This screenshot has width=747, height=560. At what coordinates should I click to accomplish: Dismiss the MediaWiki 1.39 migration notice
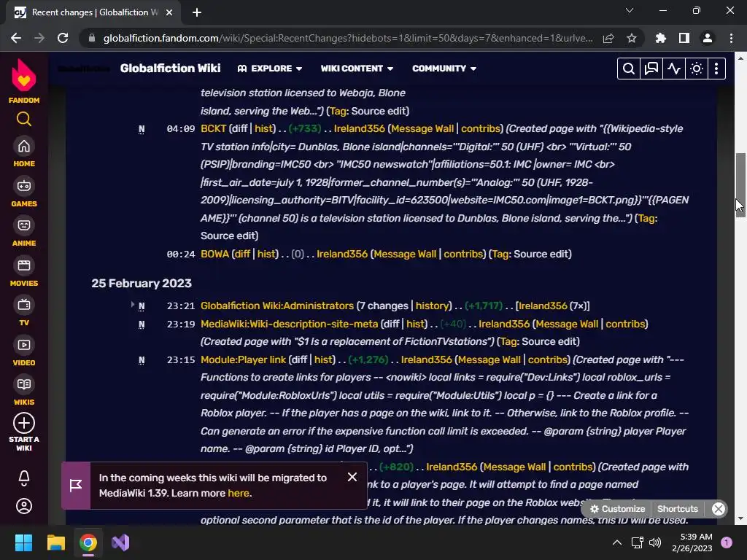point(352,477)
